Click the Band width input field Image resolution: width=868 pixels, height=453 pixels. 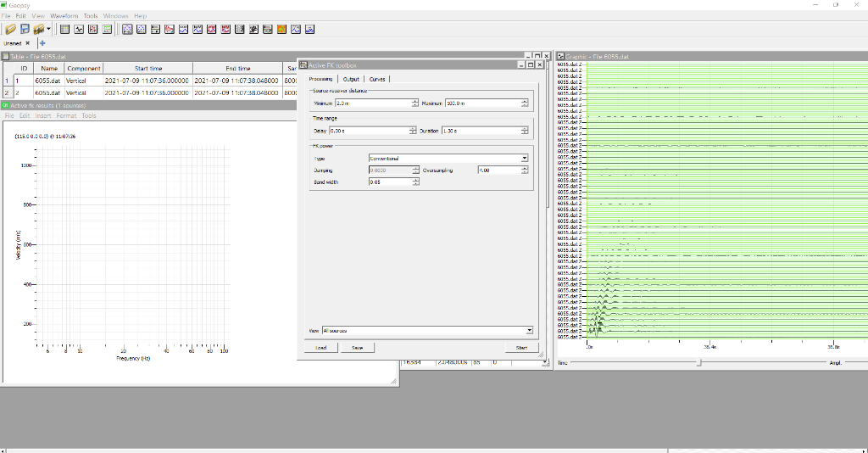pos(389,182)
